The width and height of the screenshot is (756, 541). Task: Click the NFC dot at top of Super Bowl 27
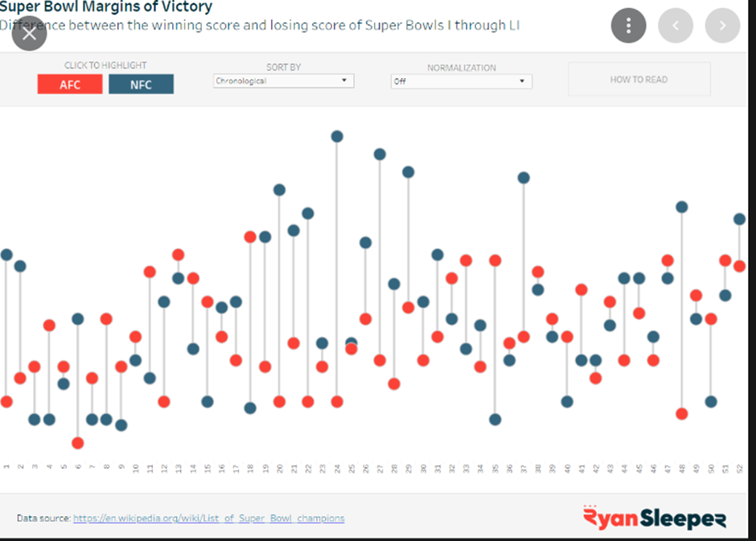pyautogui.click(x=380, y=154)
